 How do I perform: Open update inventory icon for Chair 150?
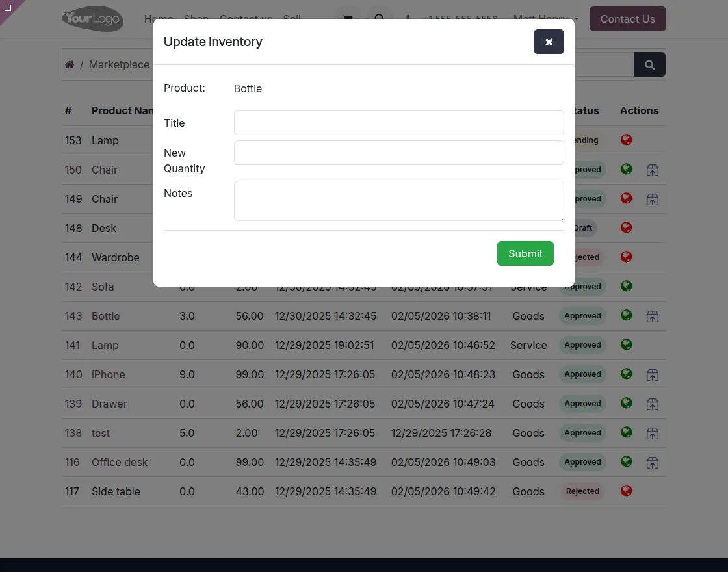(653, 170)
